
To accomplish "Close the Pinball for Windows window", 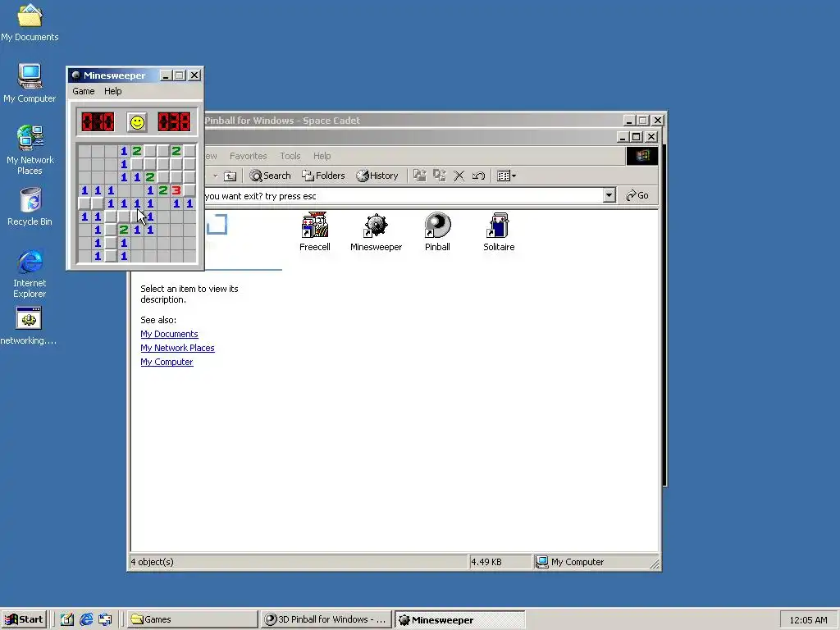I will 658,121.
